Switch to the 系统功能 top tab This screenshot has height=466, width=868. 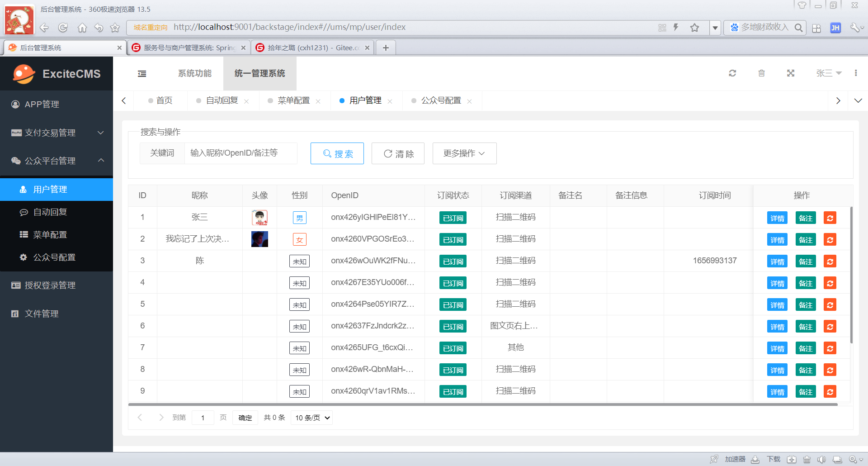(x=194, y=73)
